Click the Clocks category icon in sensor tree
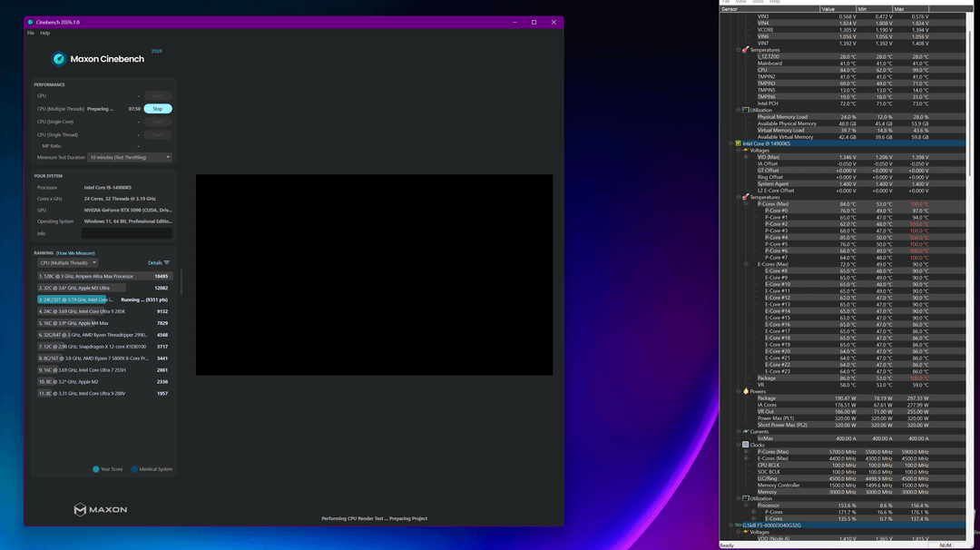980x550 pixels. pyautogui.click(x=745, y=445)
